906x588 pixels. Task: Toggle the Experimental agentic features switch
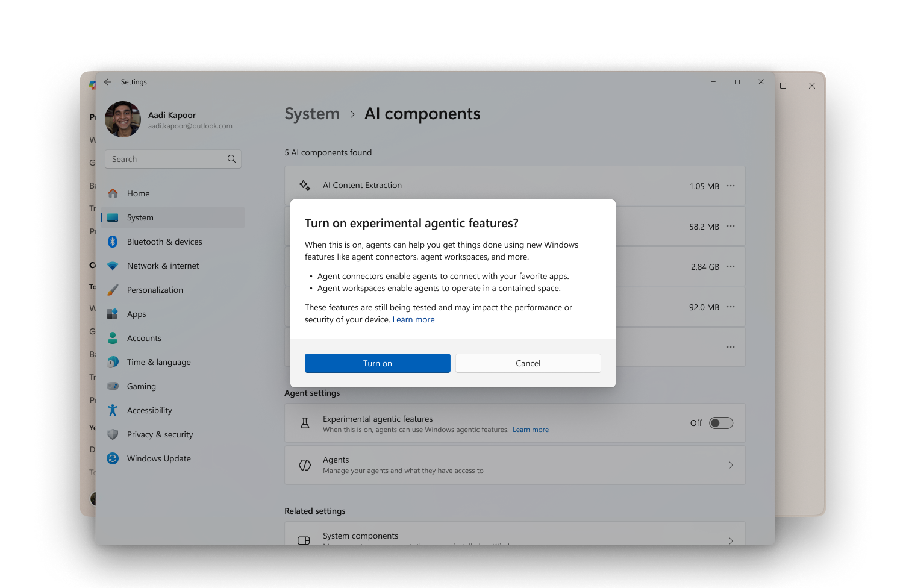721,423
